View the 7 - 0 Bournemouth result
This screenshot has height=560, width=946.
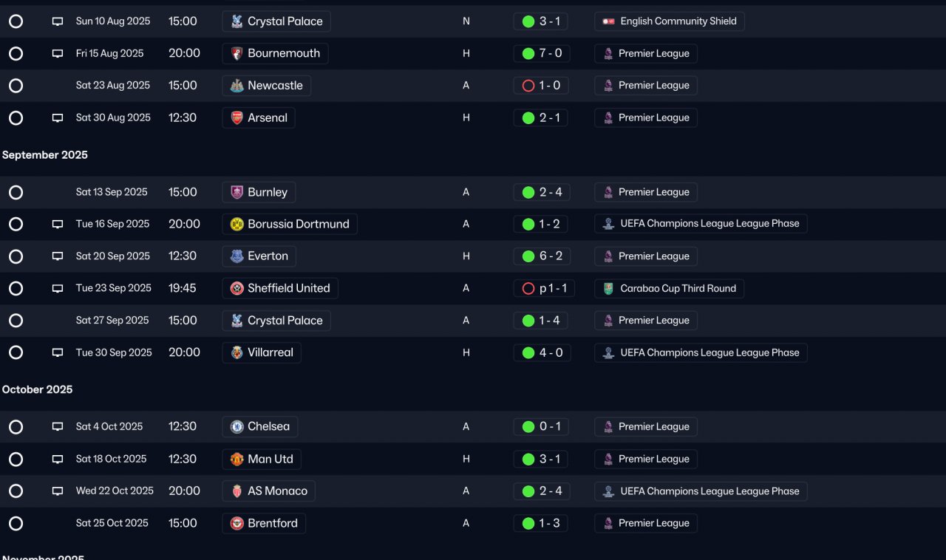pyautogui.click(x=541, y=53)
